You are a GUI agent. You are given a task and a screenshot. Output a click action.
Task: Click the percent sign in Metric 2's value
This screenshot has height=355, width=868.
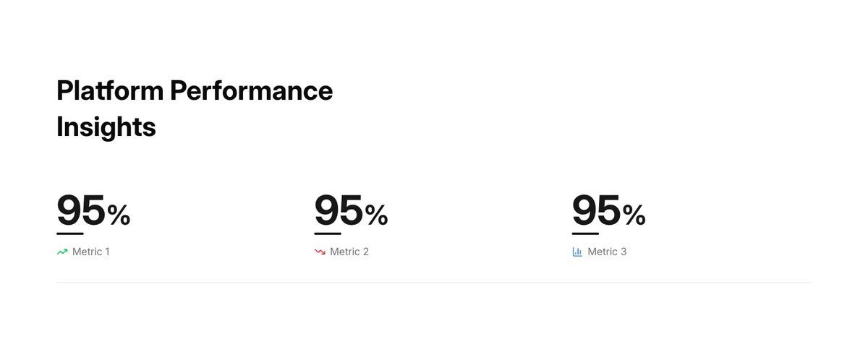tap(376, 215)
